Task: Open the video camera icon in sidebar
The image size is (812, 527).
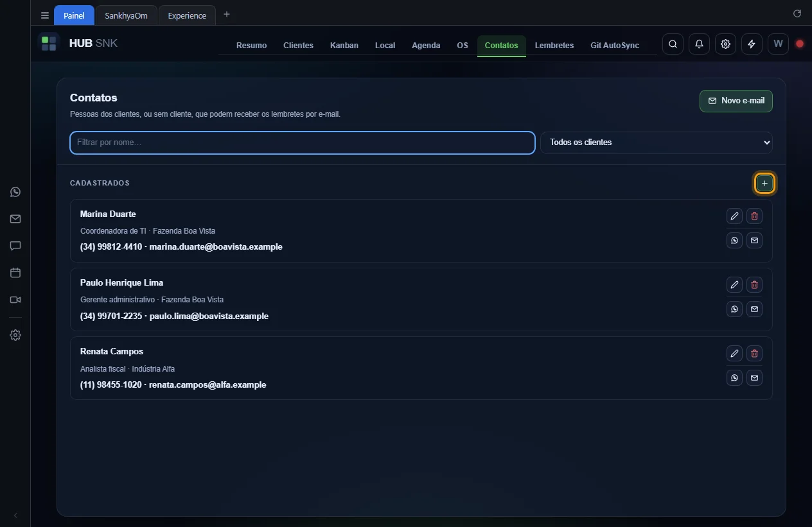Action: click(x=15, y=300)
